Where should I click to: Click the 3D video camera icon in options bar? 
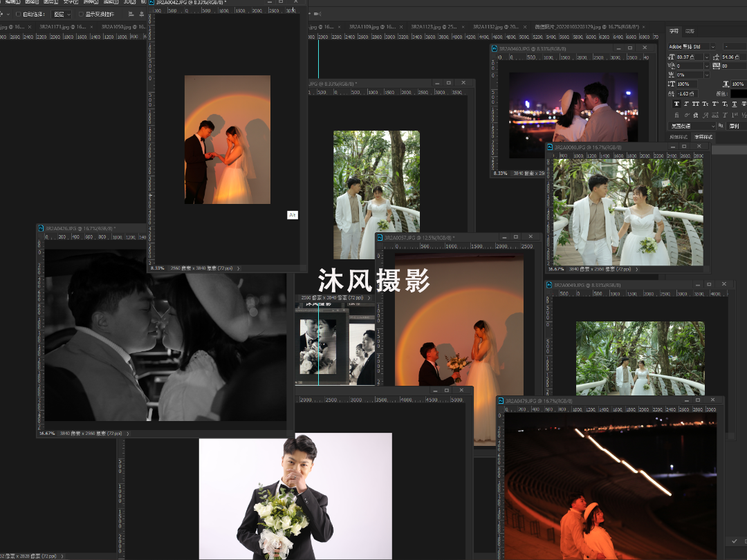pos(317,15)
